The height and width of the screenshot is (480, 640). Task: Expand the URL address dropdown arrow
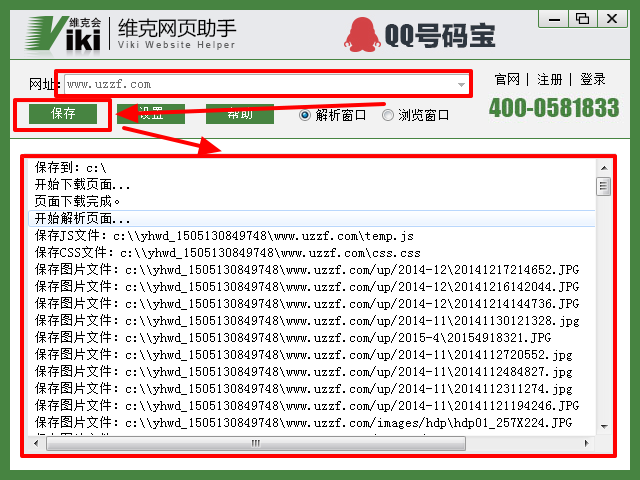point(461,84)
